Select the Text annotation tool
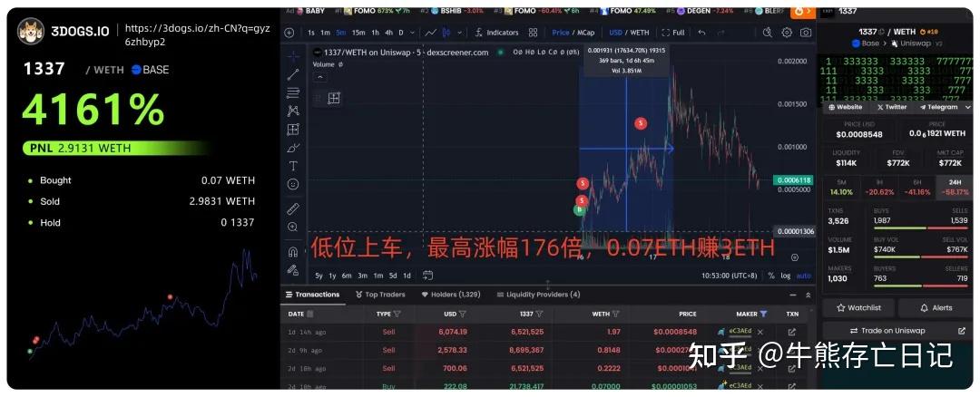Viewport: 980px width, 397px height. (x=292, y=166)
